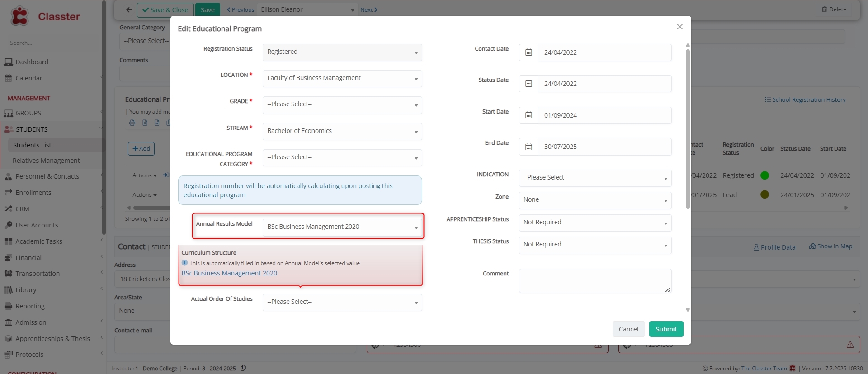Click the Classter logo icon

20,17
